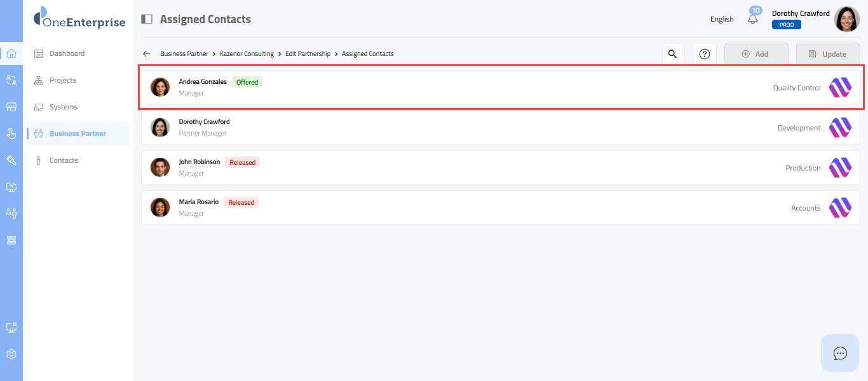Screen dimensions: 868x381
Task: Click Maria Rosario's avatar thumbnail
Action: click(160, 207)
